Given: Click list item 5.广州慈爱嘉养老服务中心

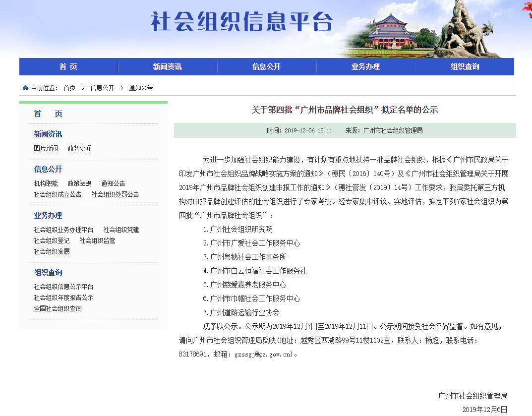Looking at the screenshot, I should (x=244, y=285).
